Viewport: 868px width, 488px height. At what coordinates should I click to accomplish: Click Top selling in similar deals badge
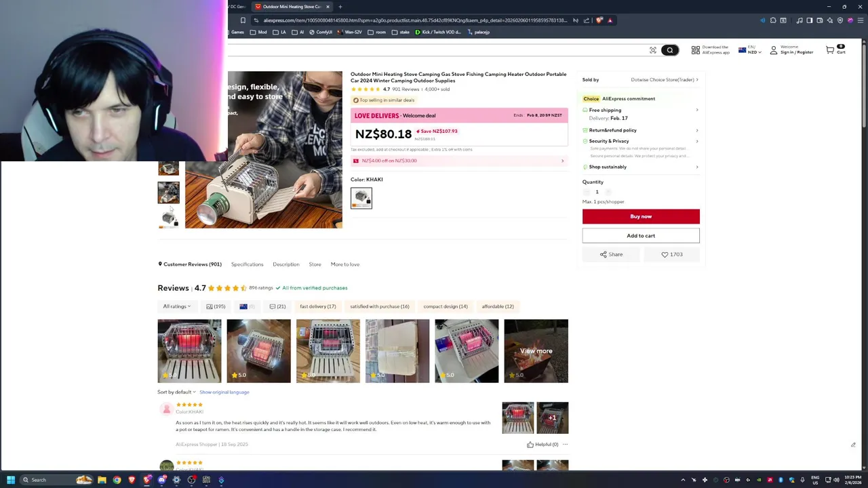[x=383, y=100]
